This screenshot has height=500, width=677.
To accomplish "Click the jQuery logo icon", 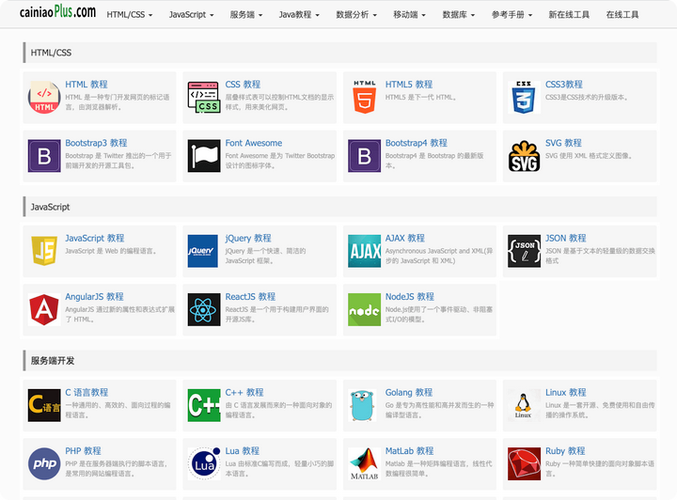I will point(204,251).
